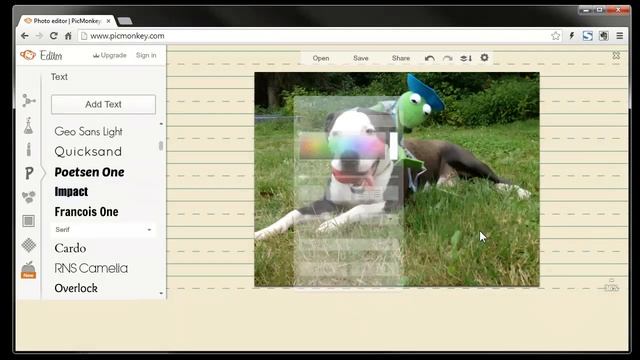Open Basic Edits crop icon in sidebar

point(29,100)
